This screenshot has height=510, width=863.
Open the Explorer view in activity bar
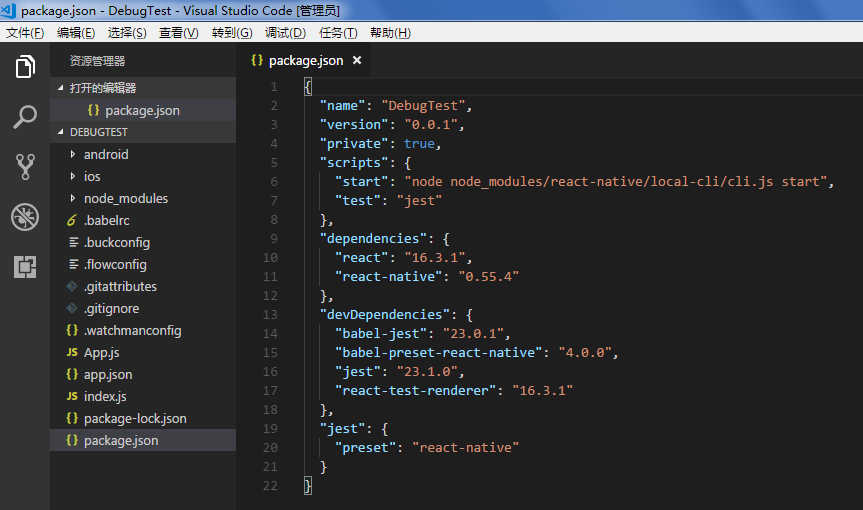[x=25, y=67]
